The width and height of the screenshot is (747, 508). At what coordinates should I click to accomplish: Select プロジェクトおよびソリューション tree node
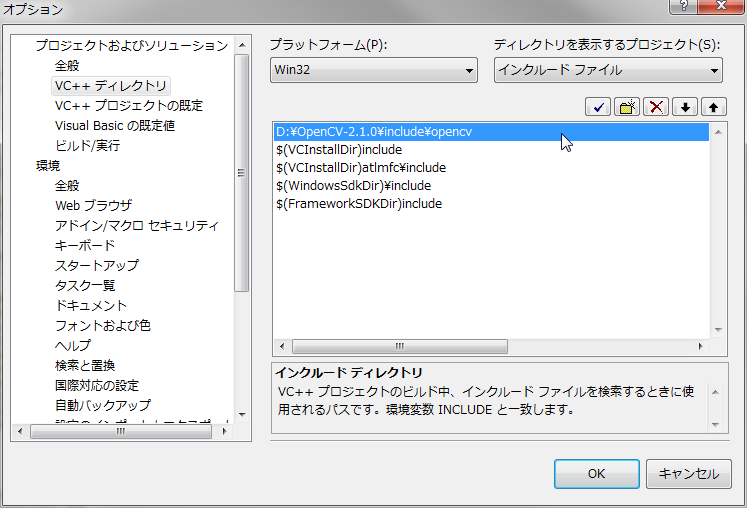(x=132, y=45)
